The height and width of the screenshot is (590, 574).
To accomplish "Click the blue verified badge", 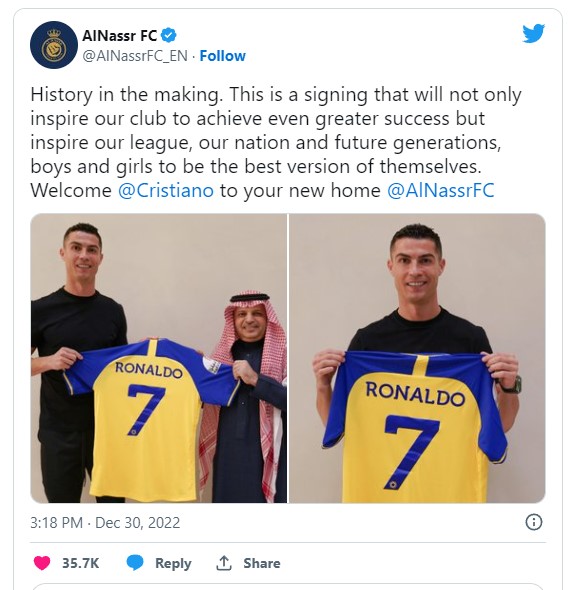I will coord(169,36).
